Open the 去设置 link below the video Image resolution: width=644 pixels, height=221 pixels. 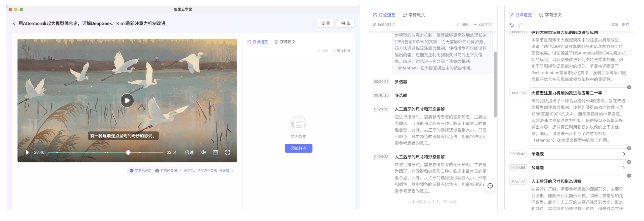[x=224, y=171]
